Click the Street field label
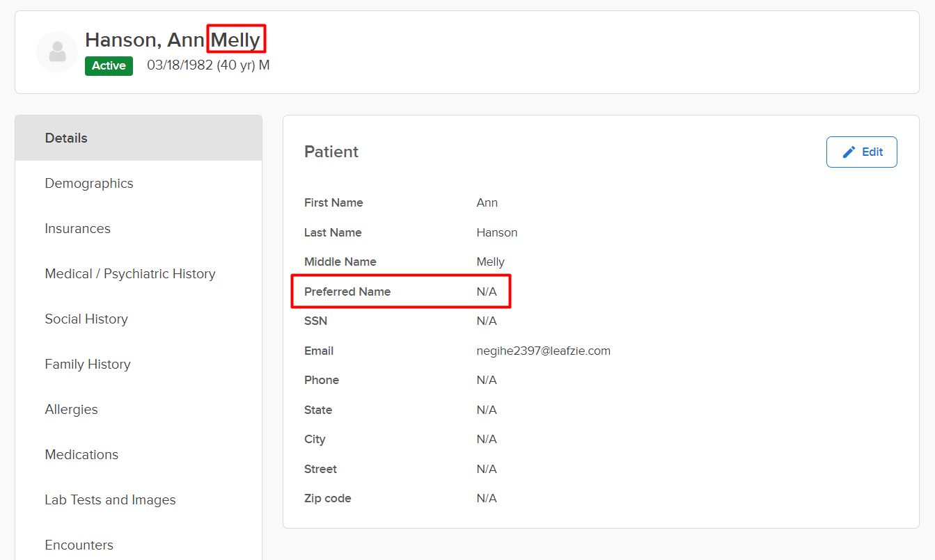The height and width of the screenshot is (560, 935). [320, 469]
